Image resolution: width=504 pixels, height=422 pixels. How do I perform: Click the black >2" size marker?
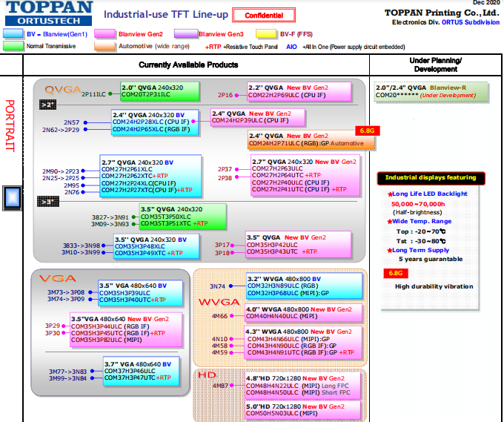47,105
